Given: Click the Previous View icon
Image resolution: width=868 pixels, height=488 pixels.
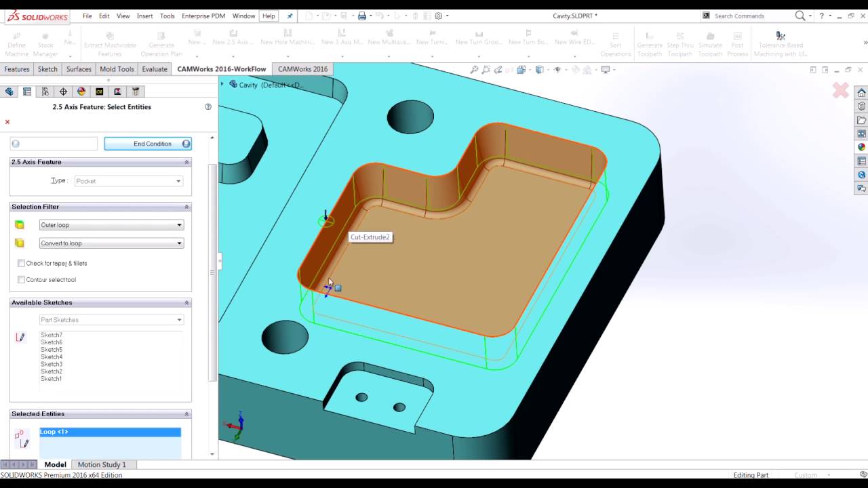Looking at the screenshot, I should pos(498,69).
